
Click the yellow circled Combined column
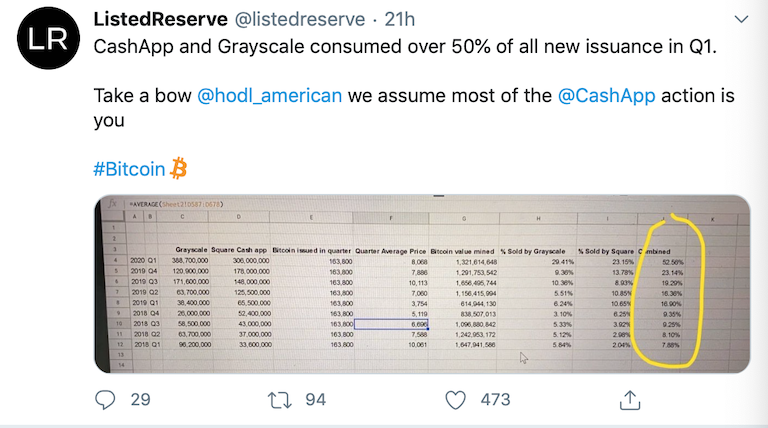click(667, 292)
